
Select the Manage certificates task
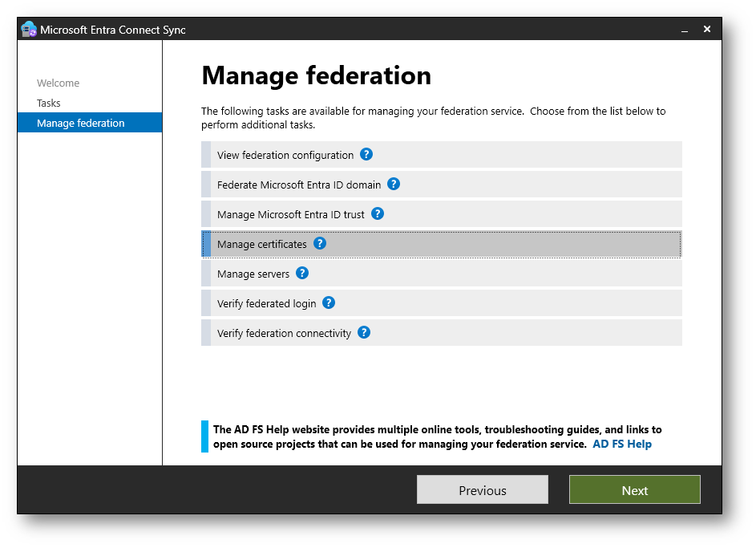click(261, 245)
